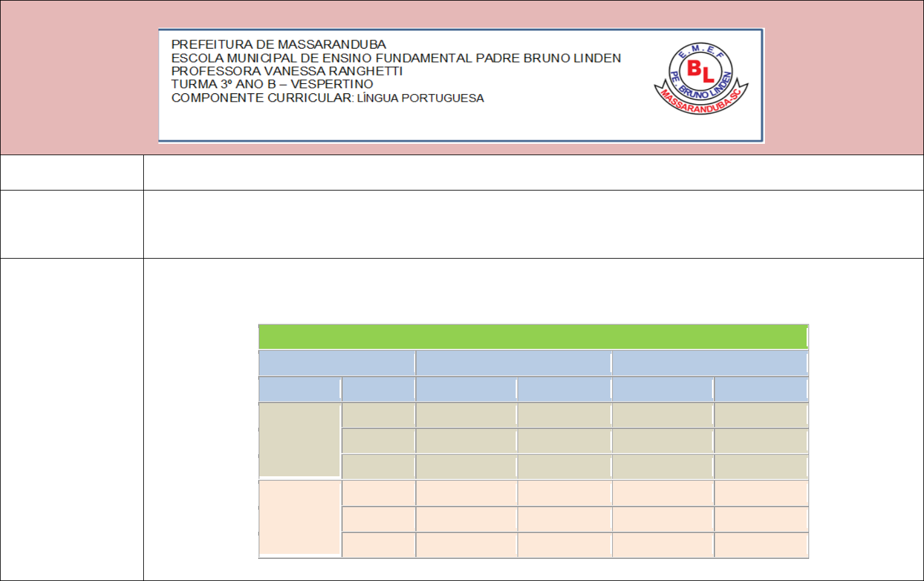
Task: Select the rightmost blue merged header cell
Action: 709,363
